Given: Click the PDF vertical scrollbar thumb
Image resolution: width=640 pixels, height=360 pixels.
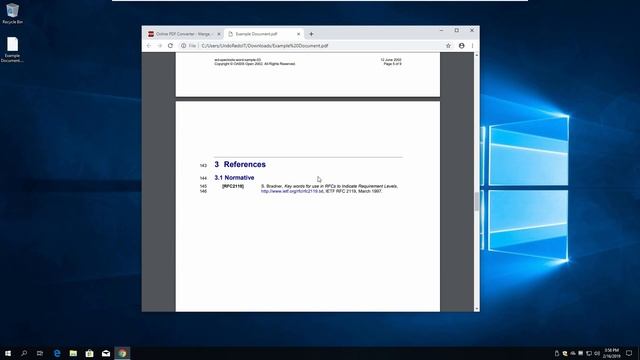Looking at the screenshot, I should tap(476, 201).
